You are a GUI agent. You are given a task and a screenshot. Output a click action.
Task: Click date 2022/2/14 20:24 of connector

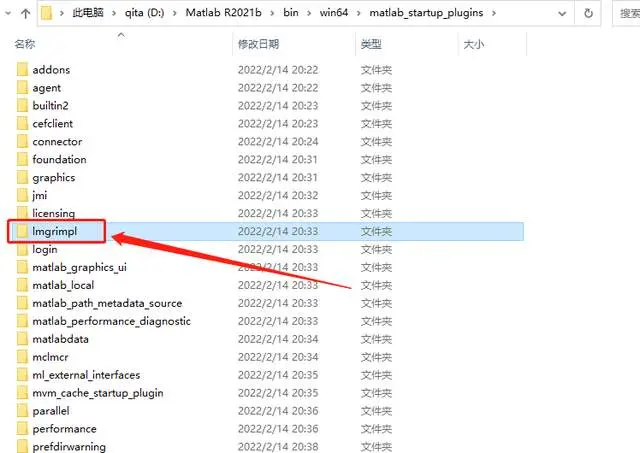278,142
